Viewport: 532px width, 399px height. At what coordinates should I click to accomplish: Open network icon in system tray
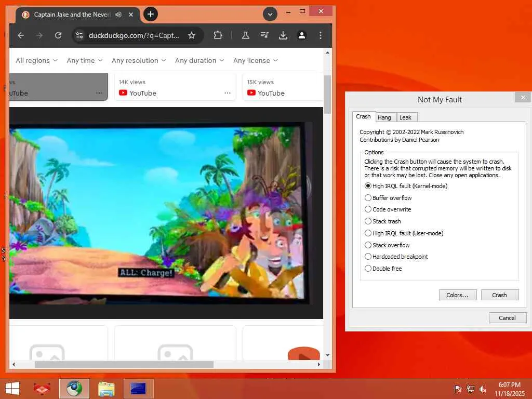tap(471, 389)
